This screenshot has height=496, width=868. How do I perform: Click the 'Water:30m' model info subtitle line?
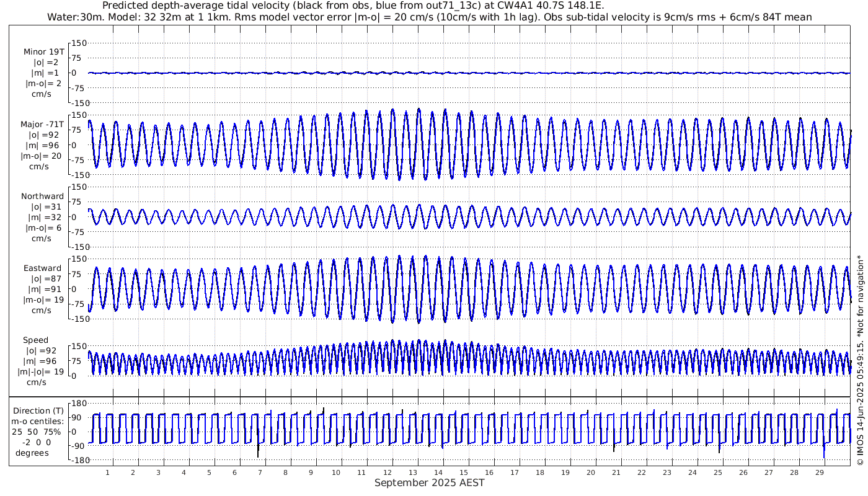[x=429, y=17]
